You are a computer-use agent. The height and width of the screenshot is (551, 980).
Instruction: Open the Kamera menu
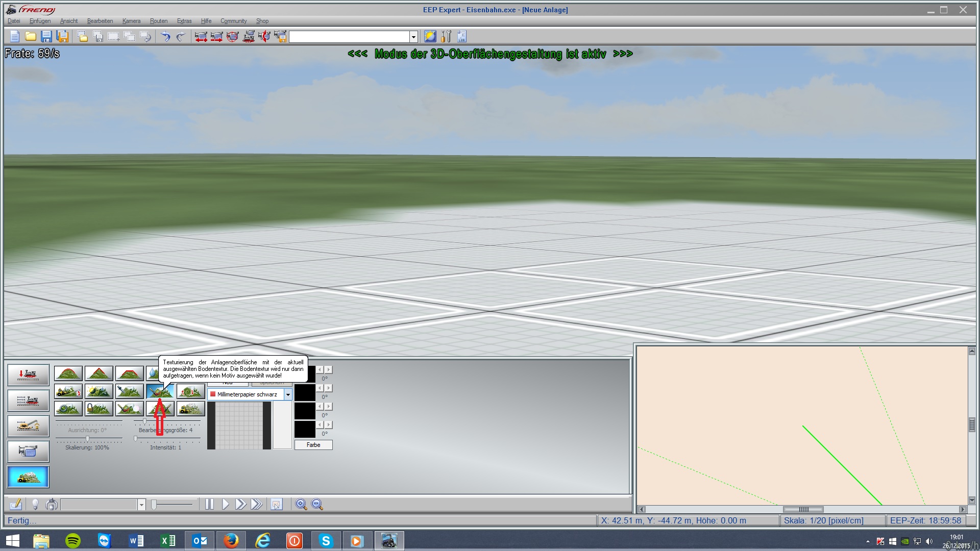pyautogui.click(x=131, y=21)
